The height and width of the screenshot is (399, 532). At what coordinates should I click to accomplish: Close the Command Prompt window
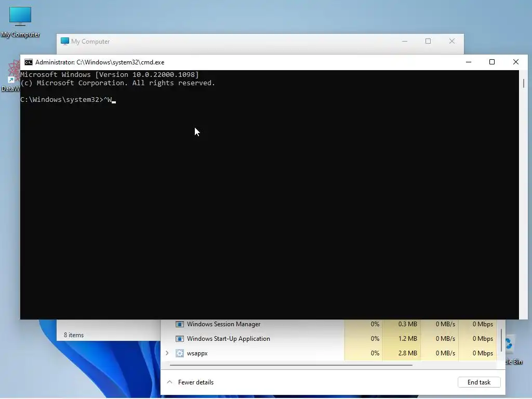tap(516, 62)
